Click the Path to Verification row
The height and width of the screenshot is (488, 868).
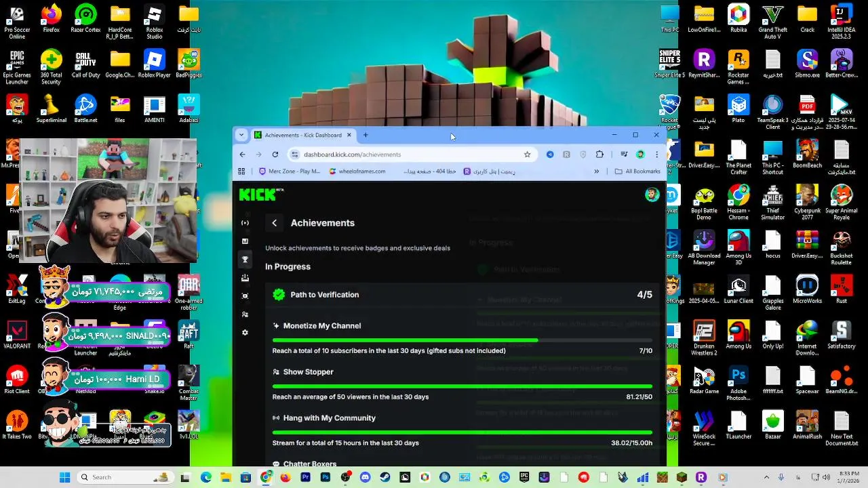click(x=462, y=295)
